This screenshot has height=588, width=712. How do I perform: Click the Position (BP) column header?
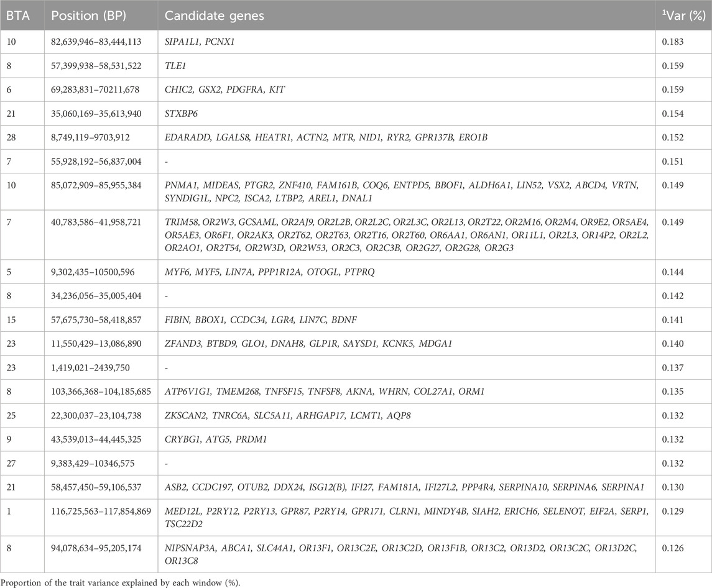[88, 16]
